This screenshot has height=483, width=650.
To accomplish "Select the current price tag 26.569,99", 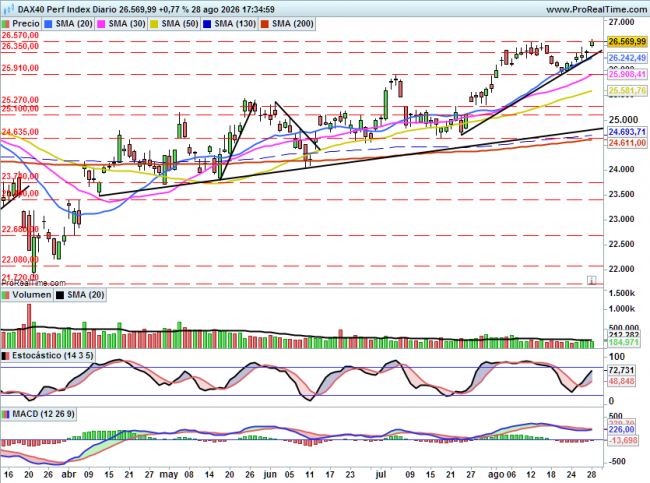I will click(627, 41).
